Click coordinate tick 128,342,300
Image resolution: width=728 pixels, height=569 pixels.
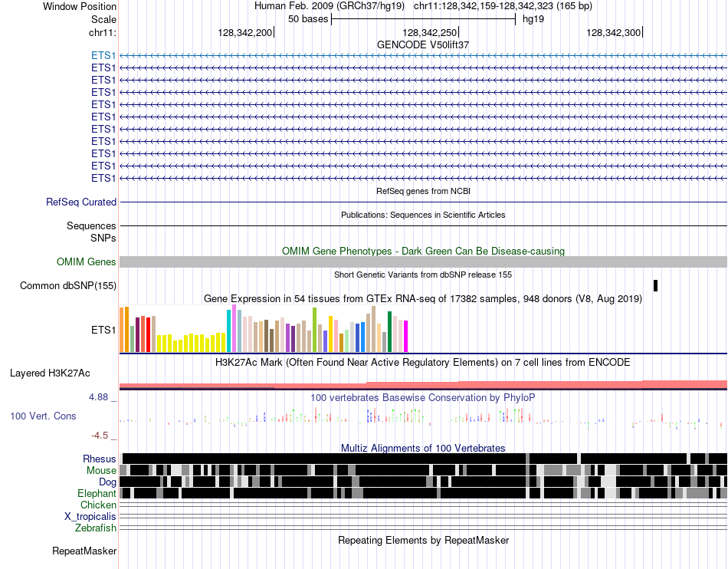point(615,32)
